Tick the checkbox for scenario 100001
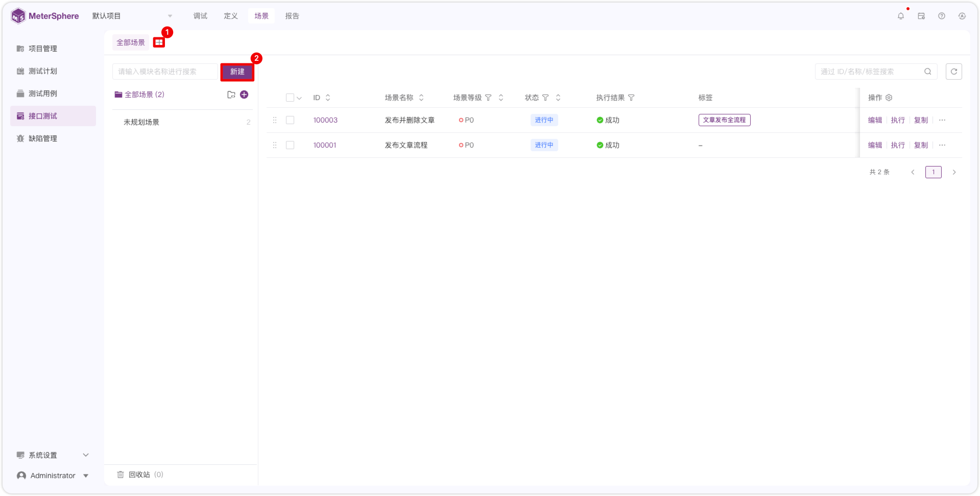This screenshot has width=980, height=496. (290, 145)
